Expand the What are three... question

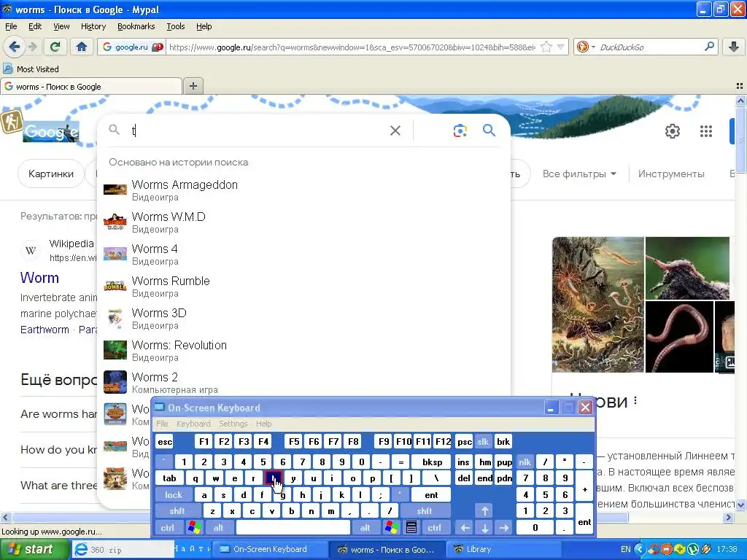58,485
